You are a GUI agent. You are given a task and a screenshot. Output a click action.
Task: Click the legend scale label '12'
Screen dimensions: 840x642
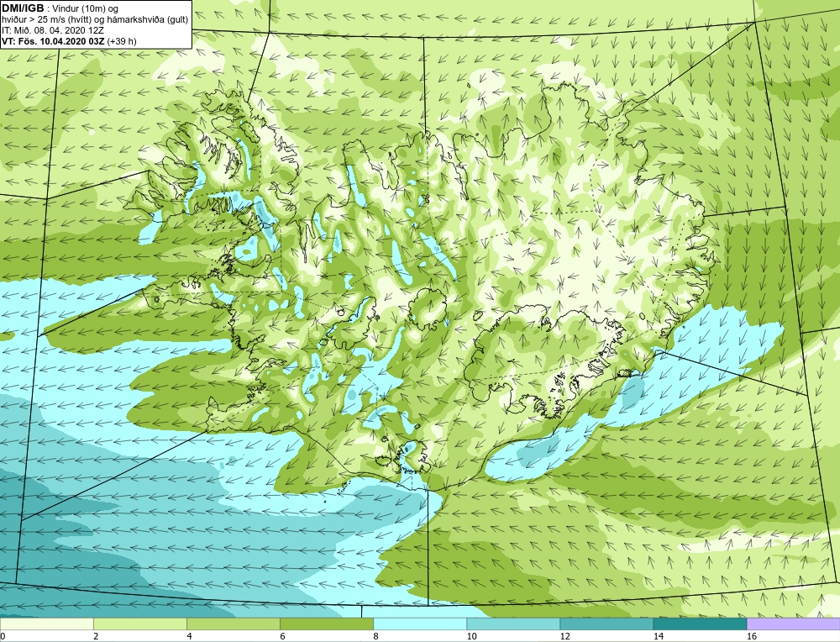[x=564, y=637]
